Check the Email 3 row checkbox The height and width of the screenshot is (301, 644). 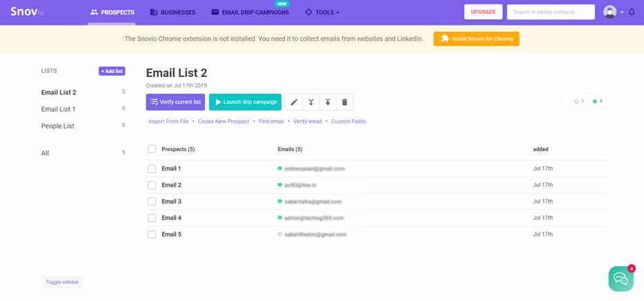pos(152,202)
